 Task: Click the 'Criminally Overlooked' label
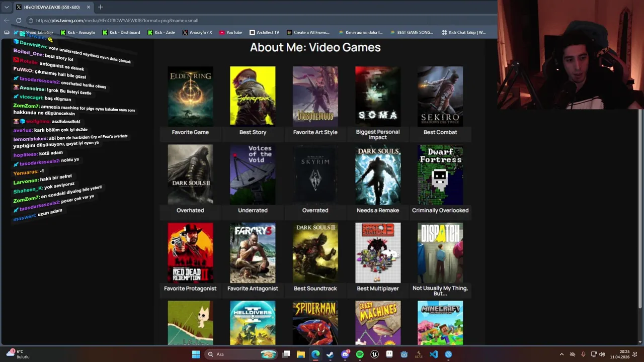pyautogui.click(x=440, y=210)
